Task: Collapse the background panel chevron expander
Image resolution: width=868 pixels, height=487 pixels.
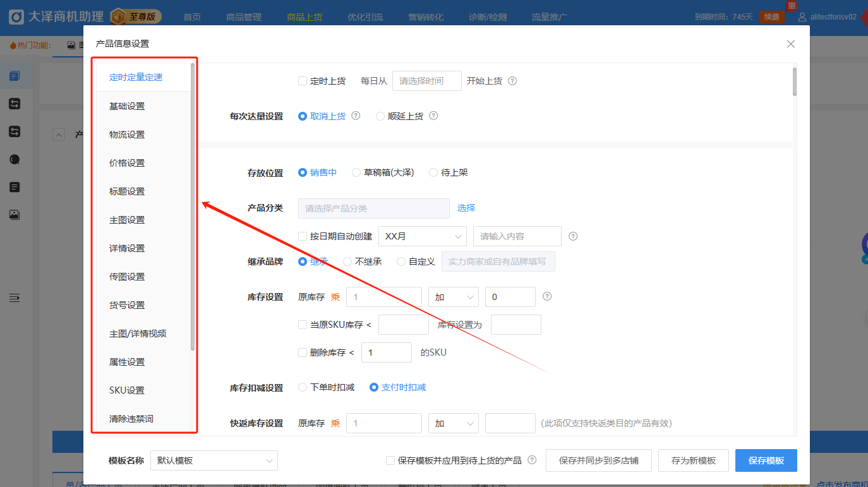Action: (58, 134)
